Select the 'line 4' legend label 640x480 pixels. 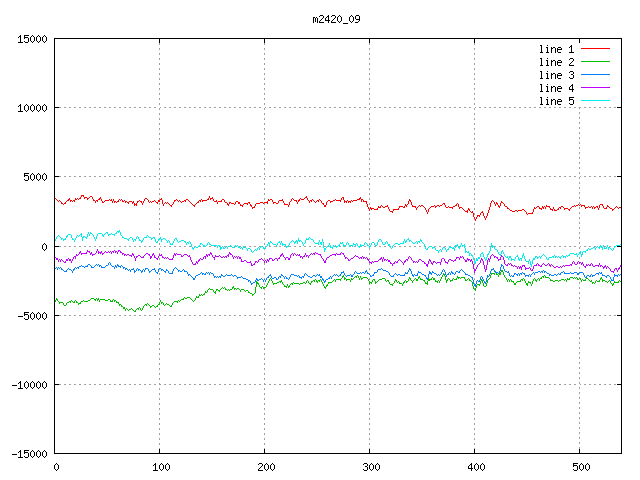[556, 88]
